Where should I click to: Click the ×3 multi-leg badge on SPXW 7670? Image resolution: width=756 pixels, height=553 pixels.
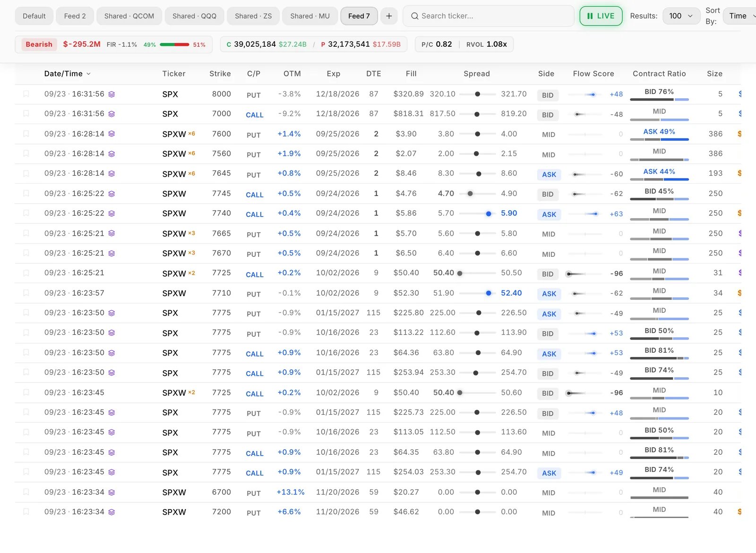[x=192, y=253]
